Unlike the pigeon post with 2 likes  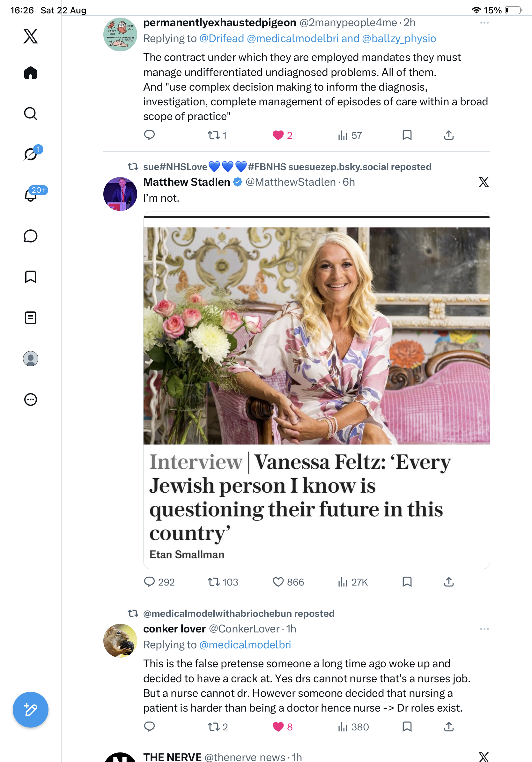[x=278, y=135]
